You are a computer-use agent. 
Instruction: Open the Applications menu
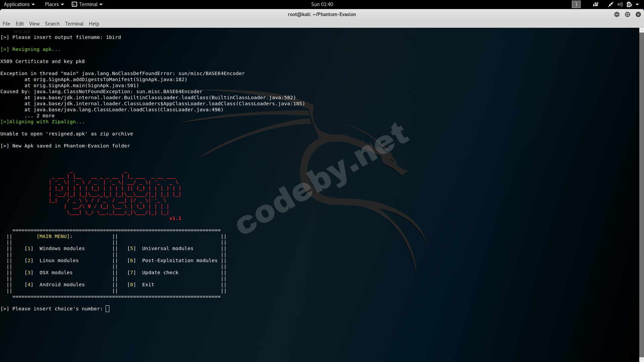pos(17,4)
